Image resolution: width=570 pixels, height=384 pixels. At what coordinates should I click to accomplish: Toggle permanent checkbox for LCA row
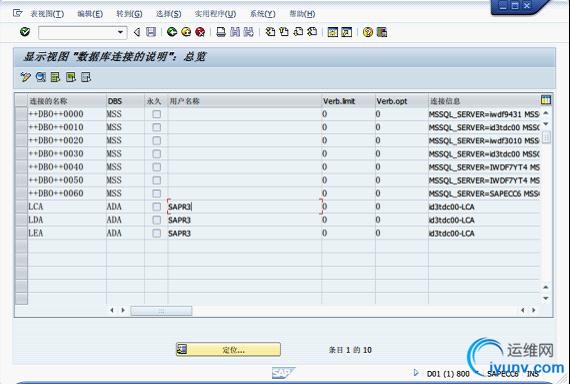point(157,207)
